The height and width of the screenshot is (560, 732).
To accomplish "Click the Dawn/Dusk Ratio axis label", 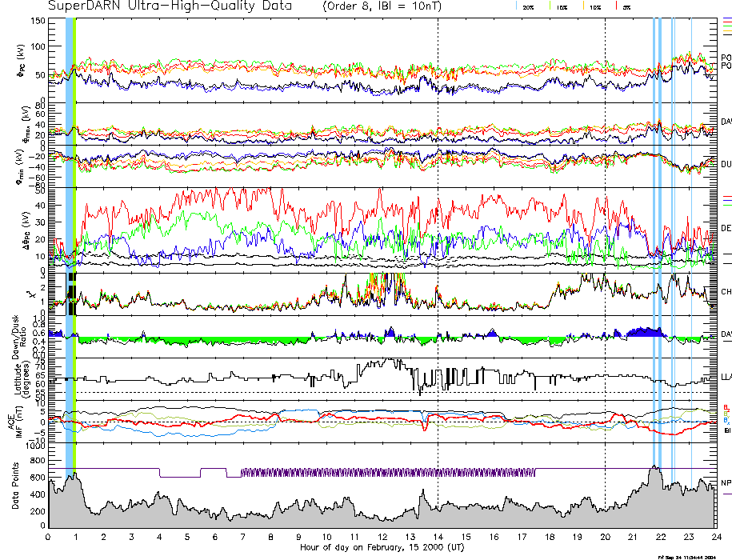I will 16,337.
